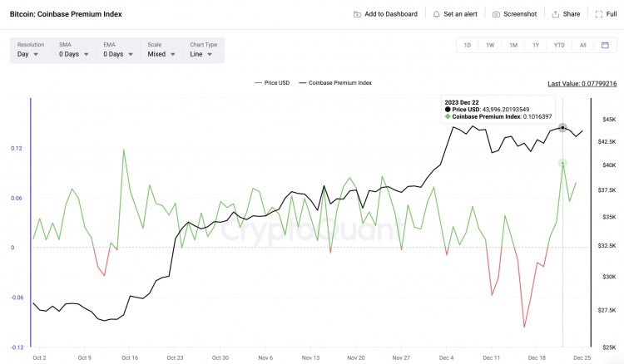Image resolution: width=624 pixels, height=364 pixels.
Task: Click the Screenshot camera icon
Action: click(x=496, y=14)
